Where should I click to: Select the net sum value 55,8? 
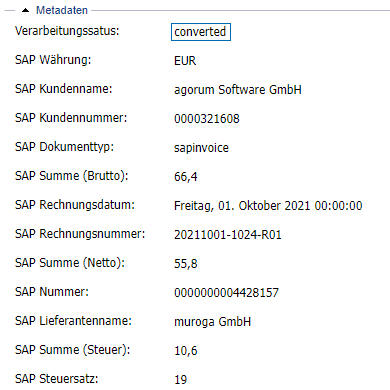(186, 264)
